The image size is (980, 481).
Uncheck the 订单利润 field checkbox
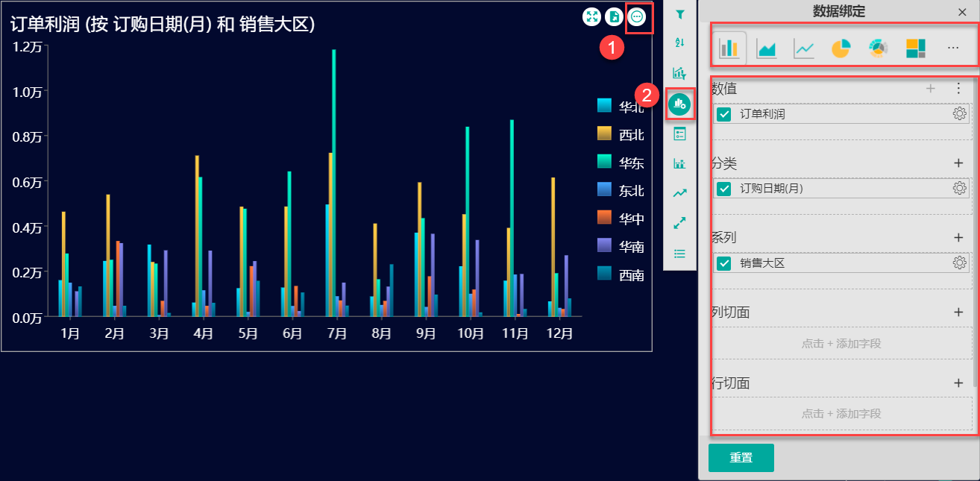click(x=723, y=114)
